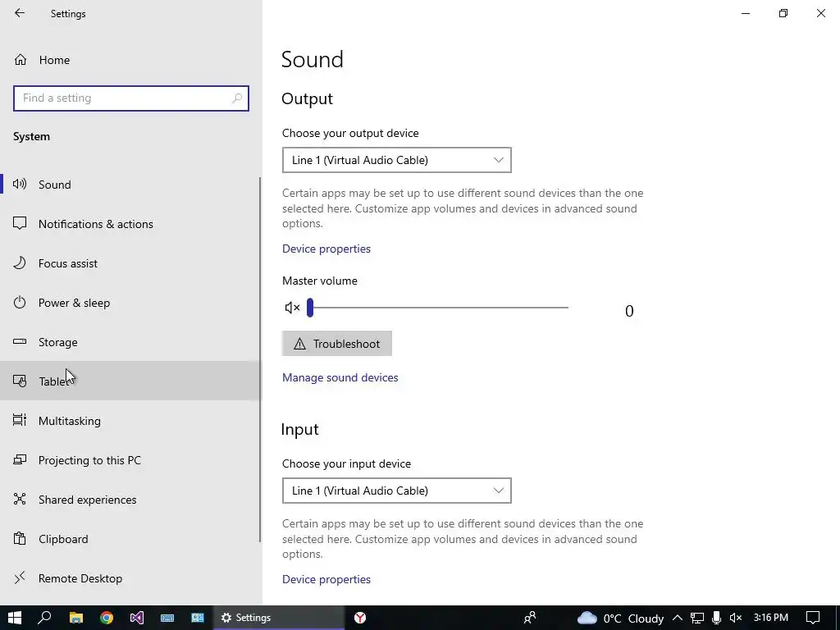Open Visual Studio from taskbar

click(x=137, y=618)
